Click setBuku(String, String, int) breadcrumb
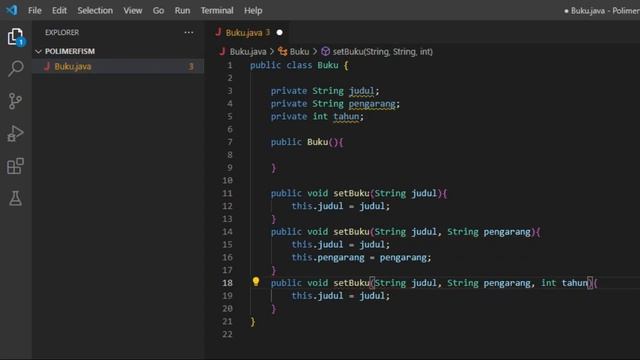The height and width of the screenshot is (360, 640). 382,51
